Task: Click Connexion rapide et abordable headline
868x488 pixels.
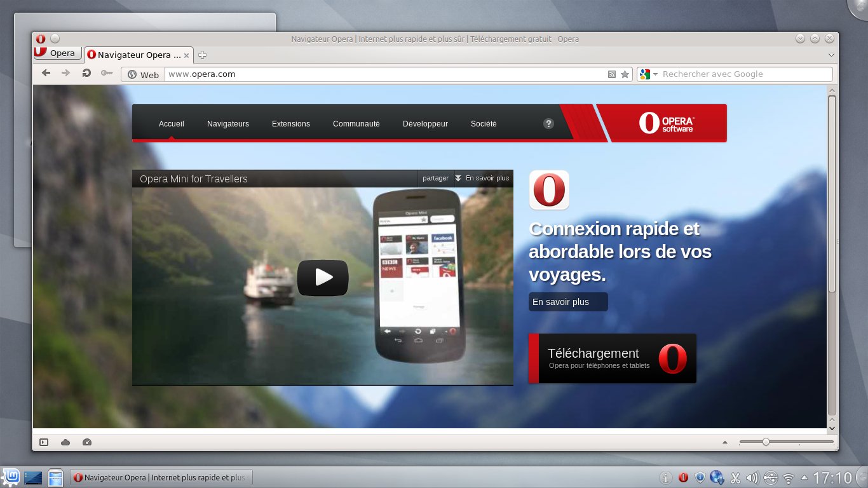Action: 620,252
